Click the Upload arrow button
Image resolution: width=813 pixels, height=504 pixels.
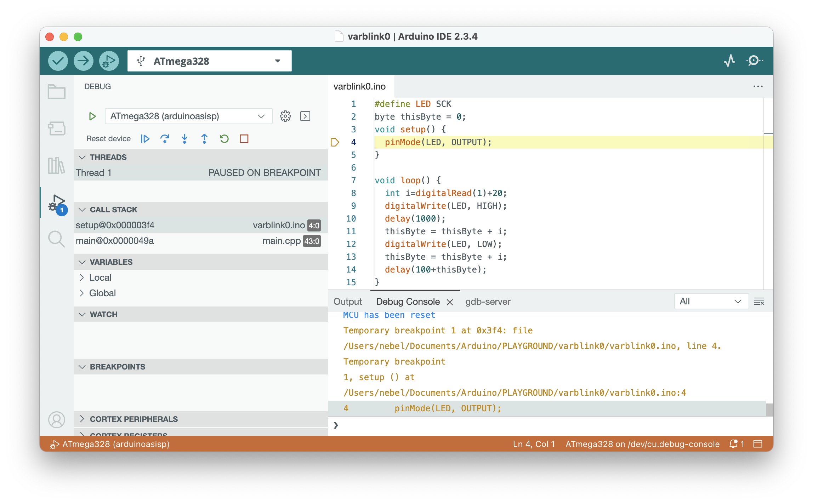click(x=83, y=61)
